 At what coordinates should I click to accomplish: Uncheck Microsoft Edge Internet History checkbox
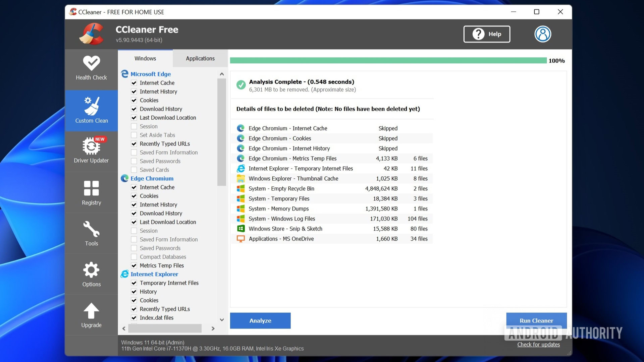tap(134, 92)
